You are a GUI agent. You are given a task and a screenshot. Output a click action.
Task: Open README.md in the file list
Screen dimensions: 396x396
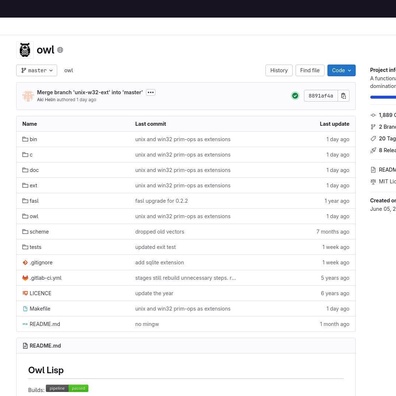point(45,324)
